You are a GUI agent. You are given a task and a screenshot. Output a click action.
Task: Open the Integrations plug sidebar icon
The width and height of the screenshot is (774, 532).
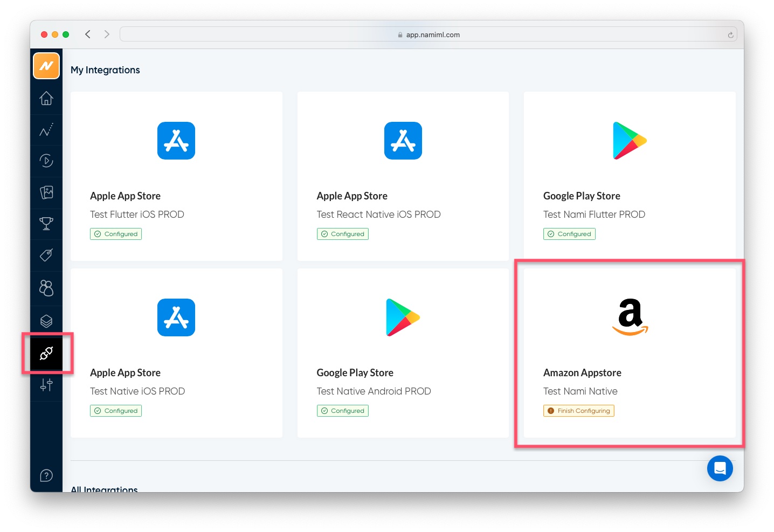(46, 354)
